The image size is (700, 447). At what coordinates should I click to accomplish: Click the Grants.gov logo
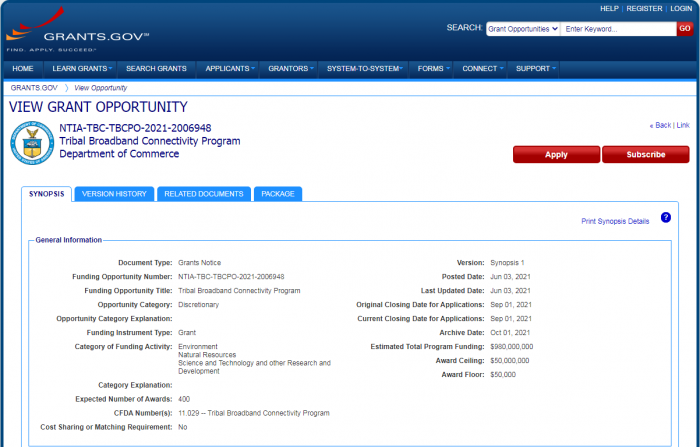(78, 29)
